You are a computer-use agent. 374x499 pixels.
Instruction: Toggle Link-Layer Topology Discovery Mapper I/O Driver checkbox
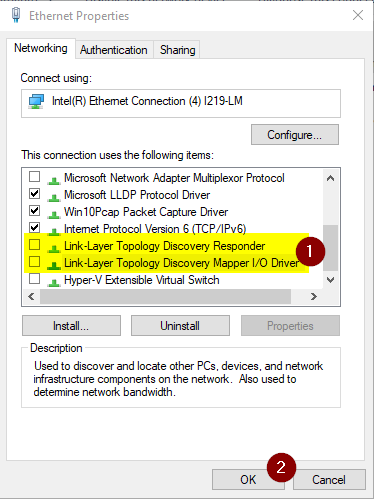[35, 262]
